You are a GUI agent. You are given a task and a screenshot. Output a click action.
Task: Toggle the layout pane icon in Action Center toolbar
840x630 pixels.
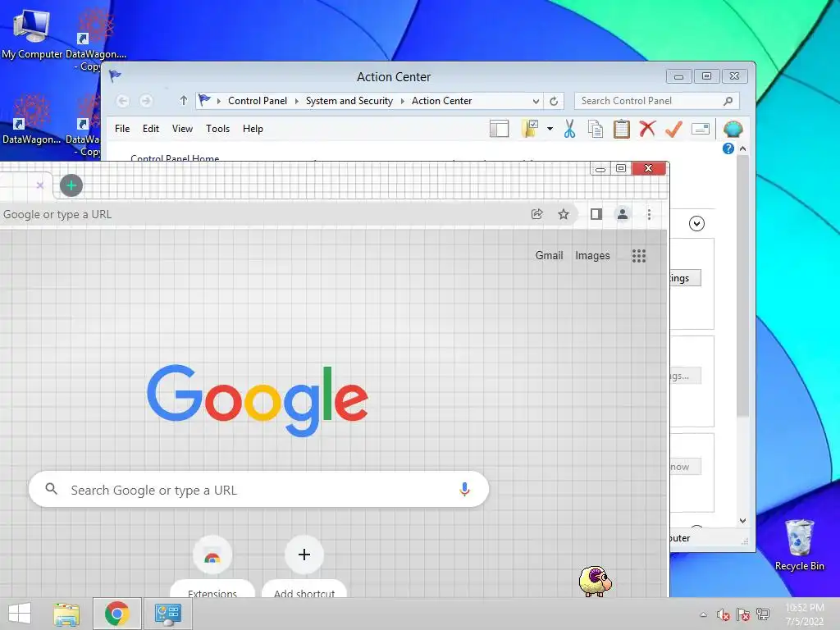pyautogui.click(x=500, y=129)
